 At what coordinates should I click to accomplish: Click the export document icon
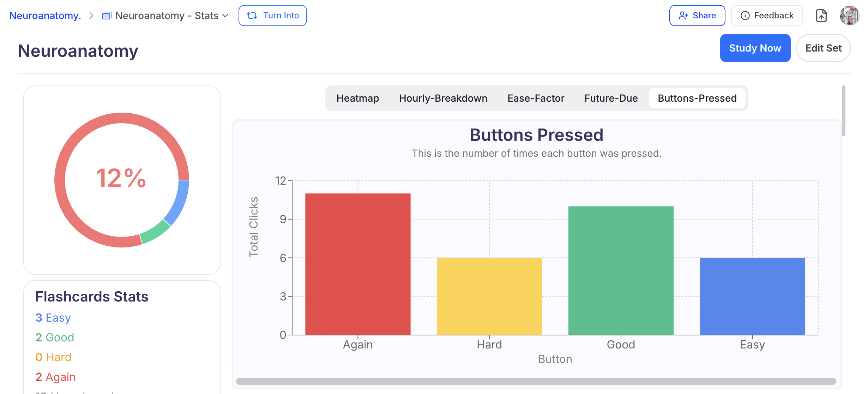(821, 16)
